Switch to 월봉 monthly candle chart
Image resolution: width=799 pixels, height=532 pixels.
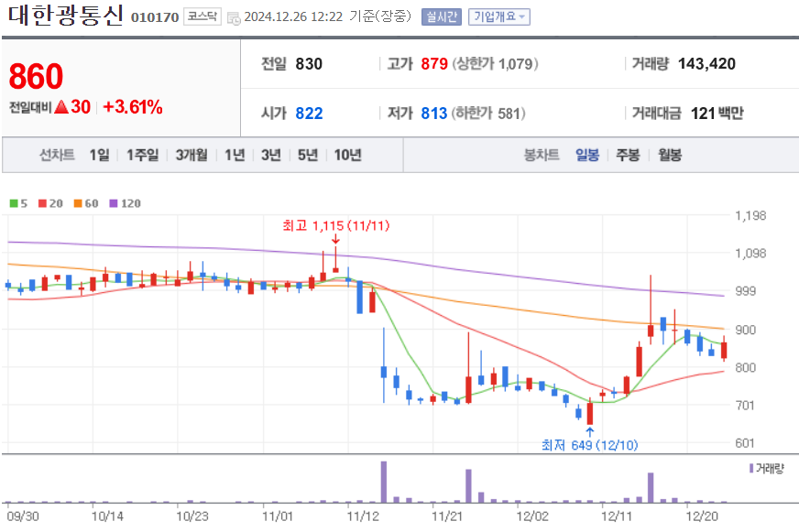pos(670,155)
